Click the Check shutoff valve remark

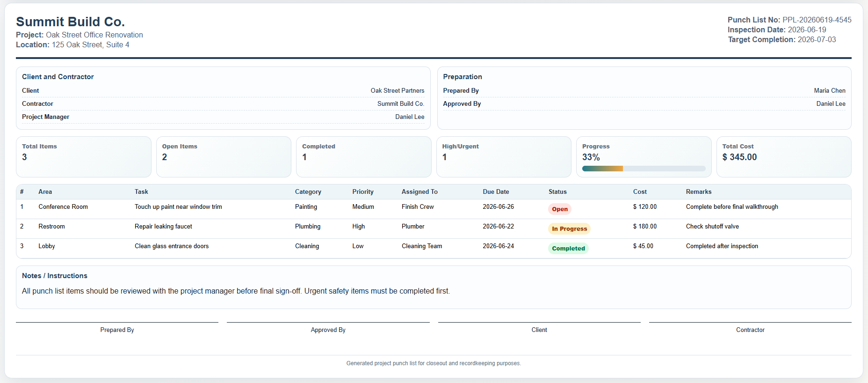point(712,227)
